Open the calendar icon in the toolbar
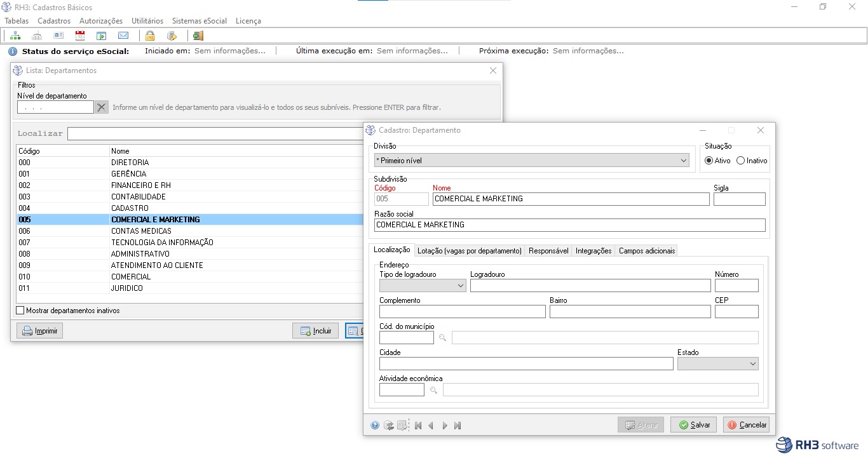 tap(80, 36)
